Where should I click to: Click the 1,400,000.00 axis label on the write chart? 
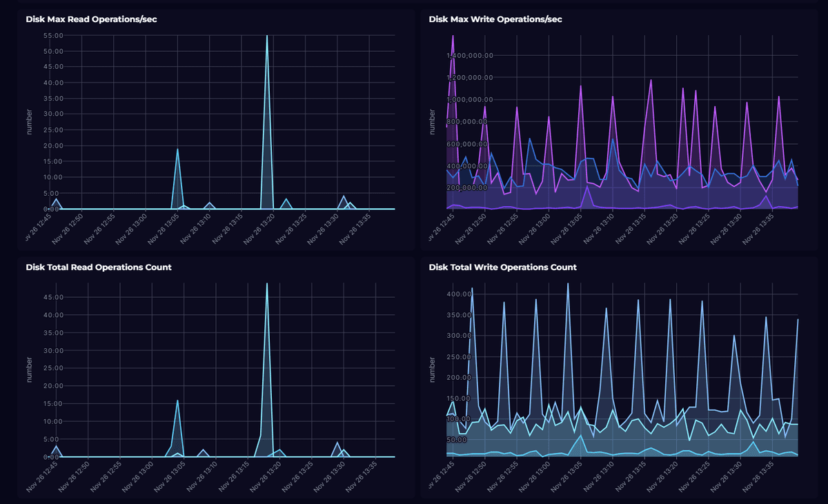tap(469, 56)
